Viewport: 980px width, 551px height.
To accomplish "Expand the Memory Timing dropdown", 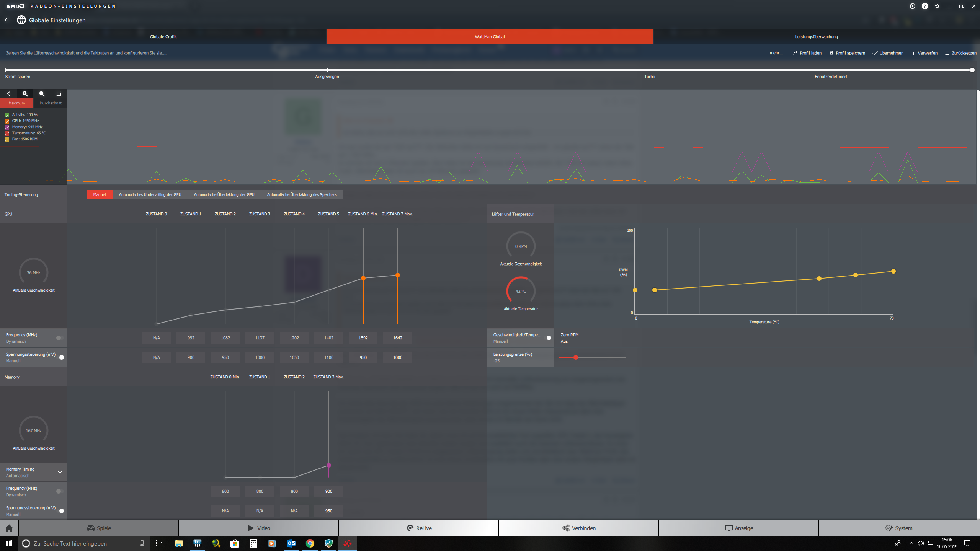I will click(x=60, y=472).
